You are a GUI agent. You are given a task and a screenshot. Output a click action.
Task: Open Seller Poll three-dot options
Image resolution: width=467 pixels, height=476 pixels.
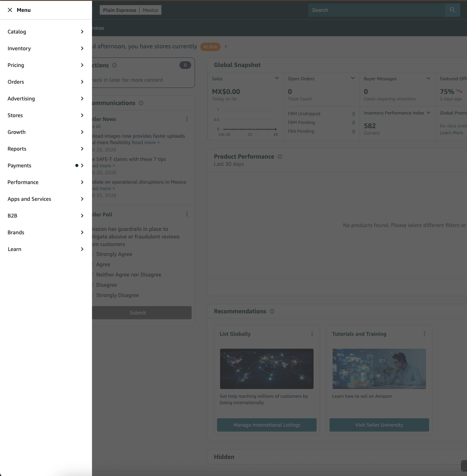pyautogui.click(x=187, y=214)
